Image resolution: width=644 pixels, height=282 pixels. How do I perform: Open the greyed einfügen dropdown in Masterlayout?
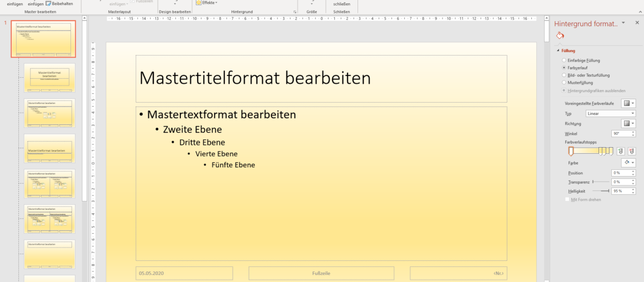(118, 4)
